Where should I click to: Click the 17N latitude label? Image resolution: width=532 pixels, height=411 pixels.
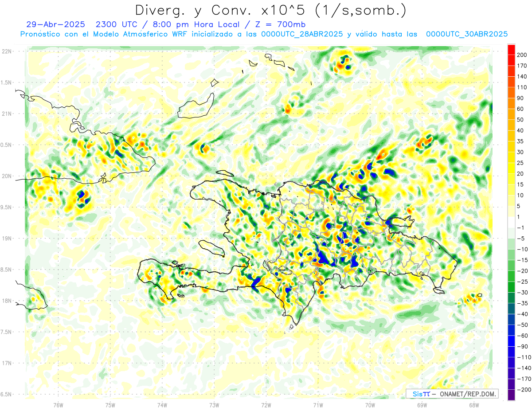pos(7,363)
